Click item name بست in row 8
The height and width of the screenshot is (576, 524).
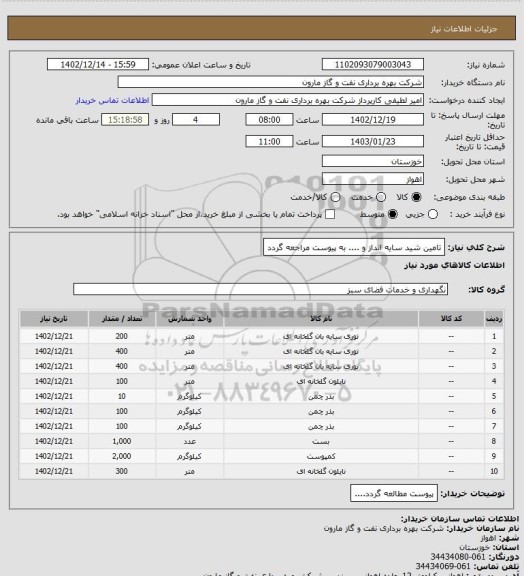[x=321, y=441]
